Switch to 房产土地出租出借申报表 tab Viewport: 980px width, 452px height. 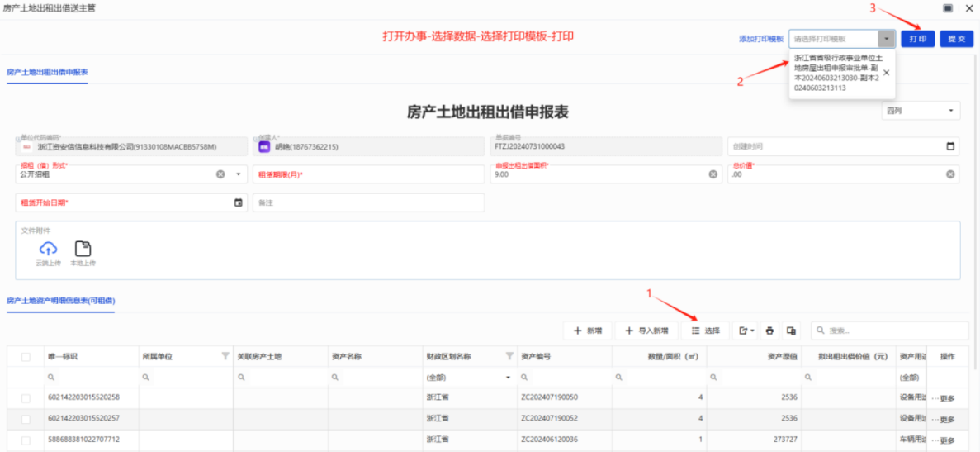point(47,72)
